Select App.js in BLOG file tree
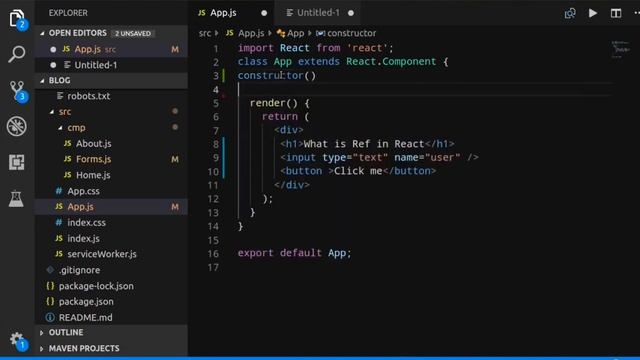The height and width of the screenshot is (360, 640). 112,207
